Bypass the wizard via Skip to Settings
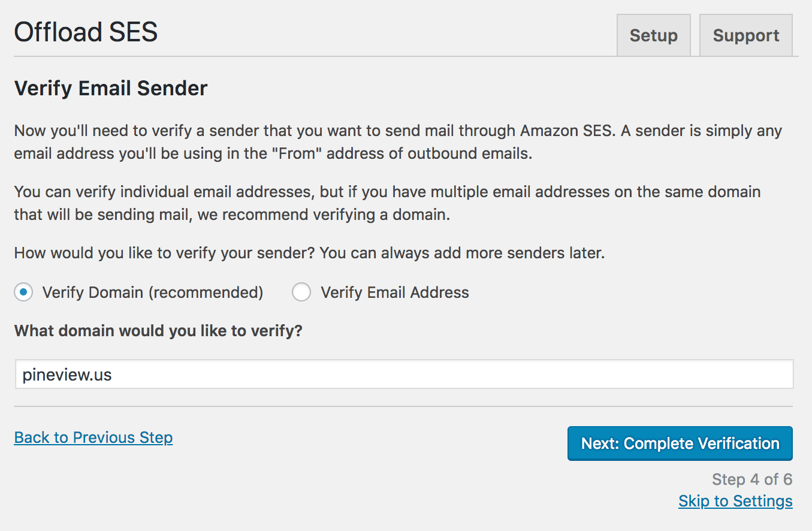Viewport: 812px width, 531px height. click(x=735, y=500)
